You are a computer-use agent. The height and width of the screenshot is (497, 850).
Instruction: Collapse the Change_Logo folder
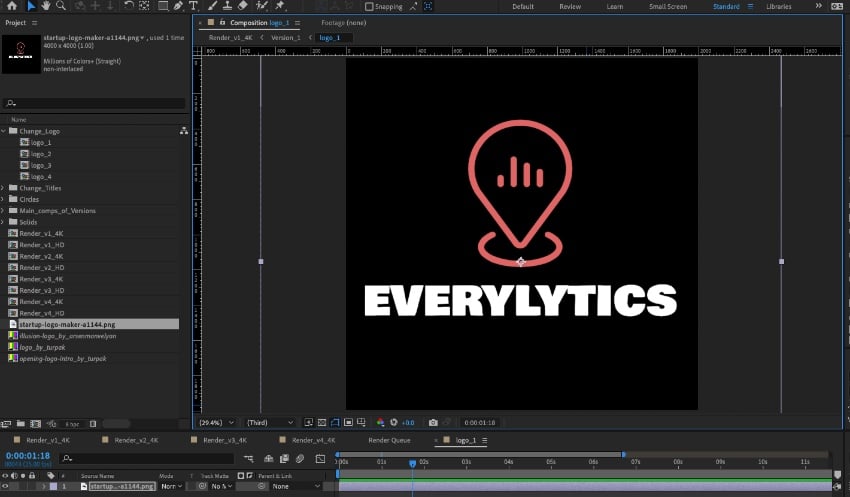(3, 131)
